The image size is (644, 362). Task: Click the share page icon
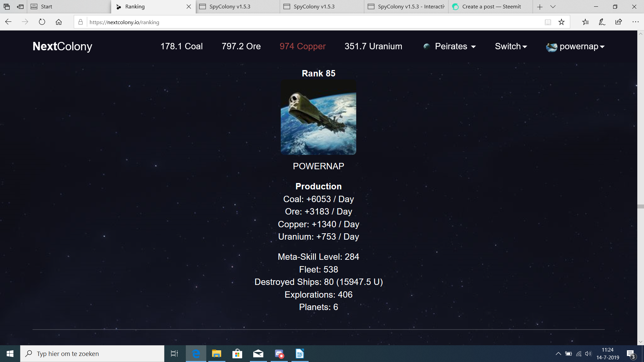tap(619, 22)
